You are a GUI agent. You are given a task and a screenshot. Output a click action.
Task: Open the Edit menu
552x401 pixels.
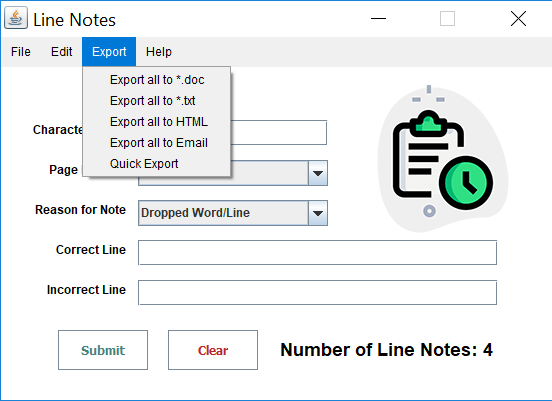point(62,52)
